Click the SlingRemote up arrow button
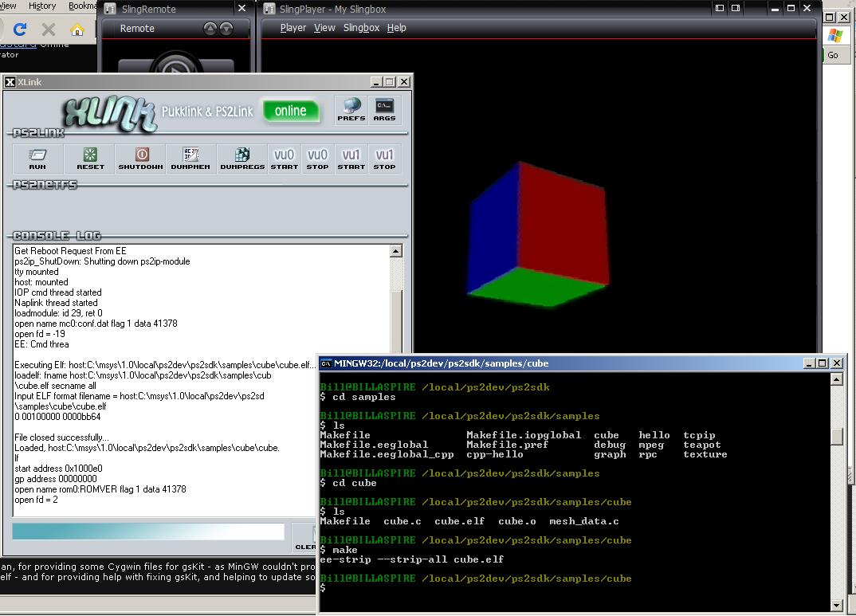The image size is (856, 616). 210,29
